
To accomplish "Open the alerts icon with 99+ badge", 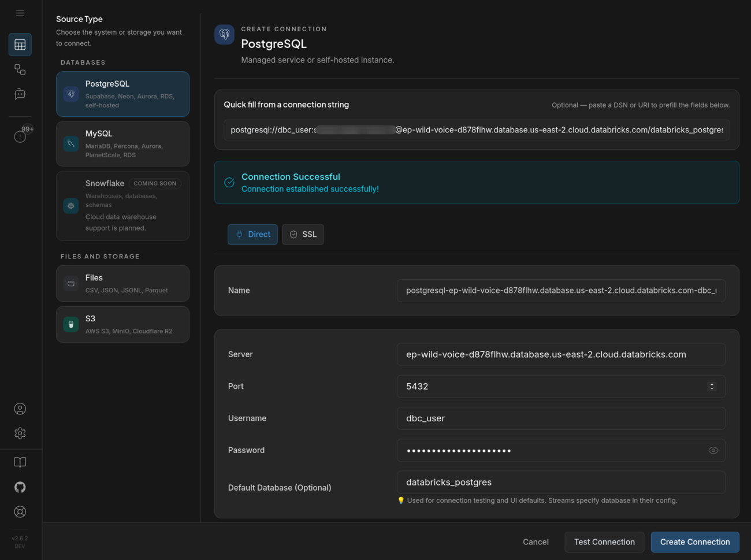I will (x=21, y=136).
